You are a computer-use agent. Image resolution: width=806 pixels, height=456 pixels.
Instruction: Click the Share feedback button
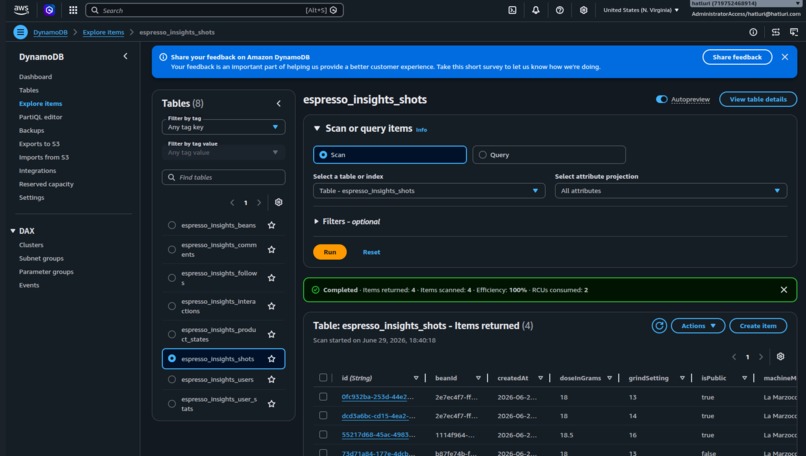[x=737, y=57]
